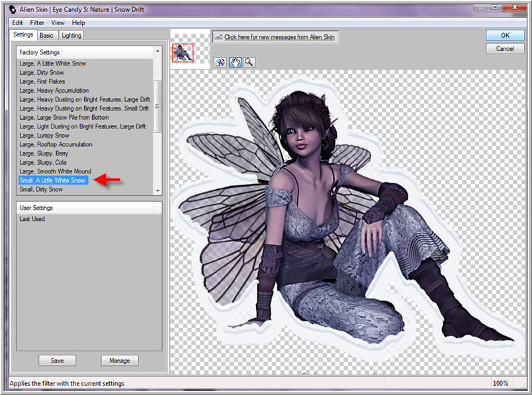Open the Filter menu

(37, 22)
